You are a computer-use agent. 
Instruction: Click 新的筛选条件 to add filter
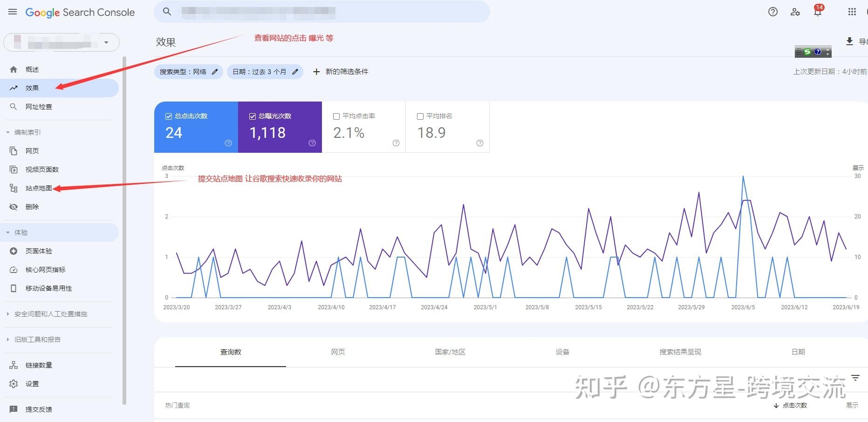pos(341,71)
